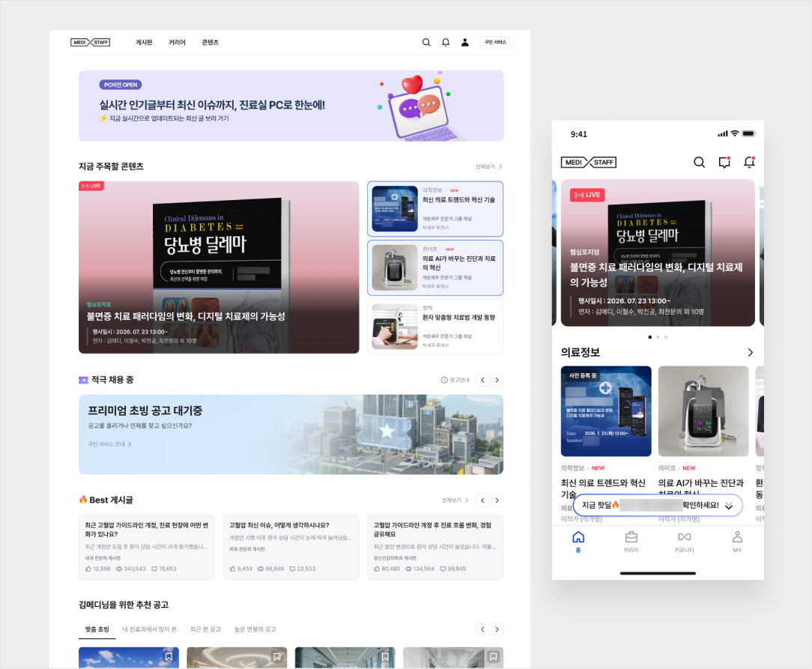Open notifications bell in the desktop header
The width and height of the screenshot is (812, 669).
point(446,43)
